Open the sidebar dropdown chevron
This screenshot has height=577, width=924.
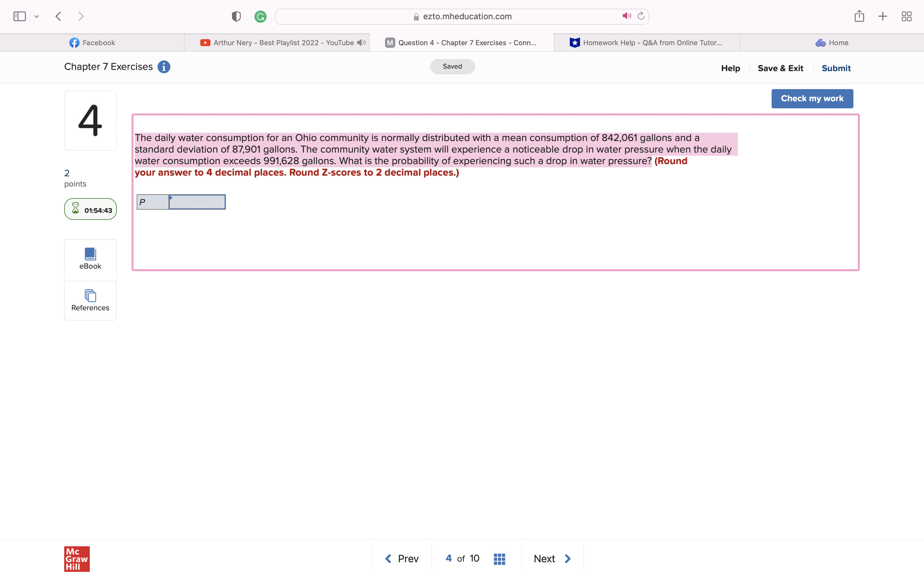click(37, 16)
